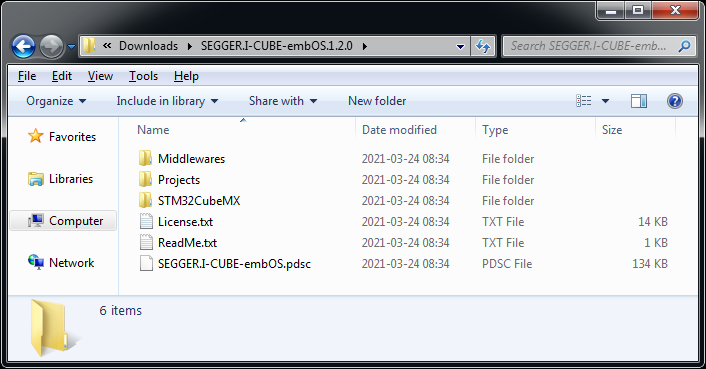Viewport: 706px width, 369px height.
Task: Select Computer in the navigation pane
Action: point(63,220)
